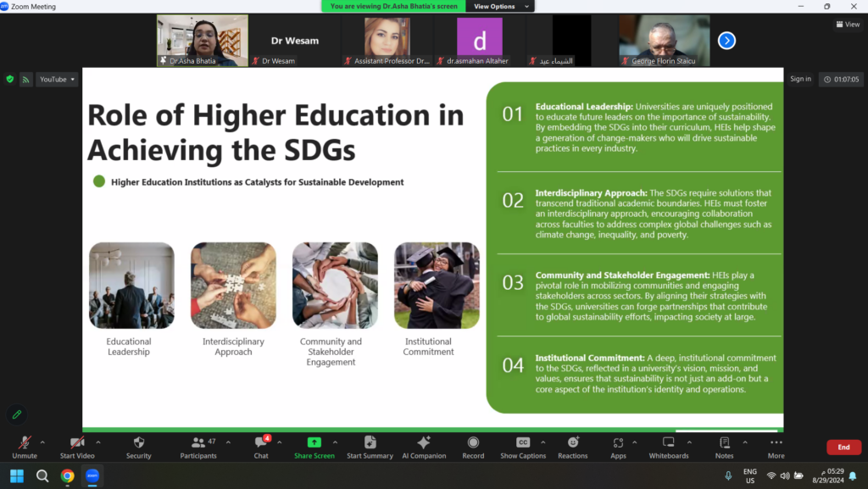868x489 pixels.
Task: Click the taskbar microphone tray icon
Action: (728, 475)
